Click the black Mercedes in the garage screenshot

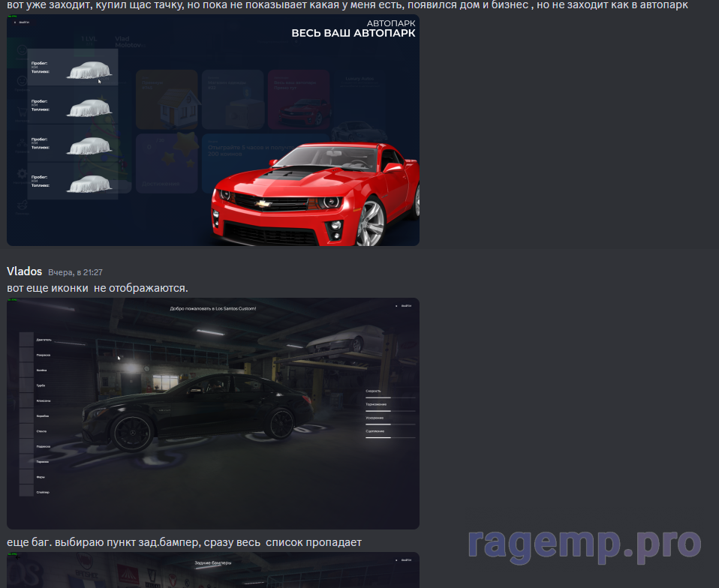(197, 412)
